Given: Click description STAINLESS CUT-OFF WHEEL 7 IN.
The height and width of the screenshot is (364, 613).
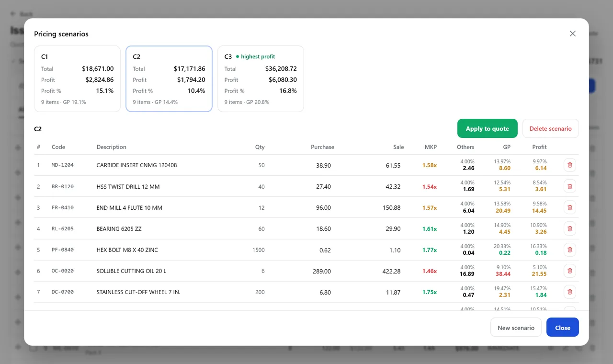Looking at the screenshot, I should pos(138,292).
